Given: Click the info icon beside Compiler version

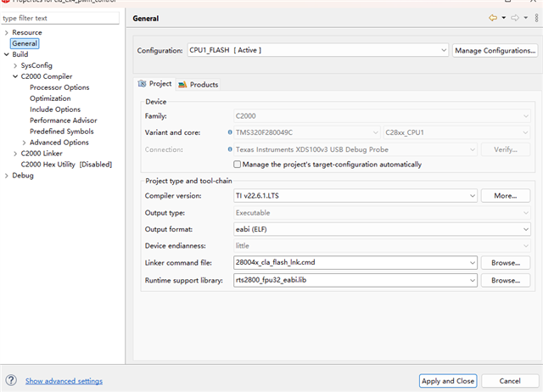Looking at the screenshot, I should point(230,196).
